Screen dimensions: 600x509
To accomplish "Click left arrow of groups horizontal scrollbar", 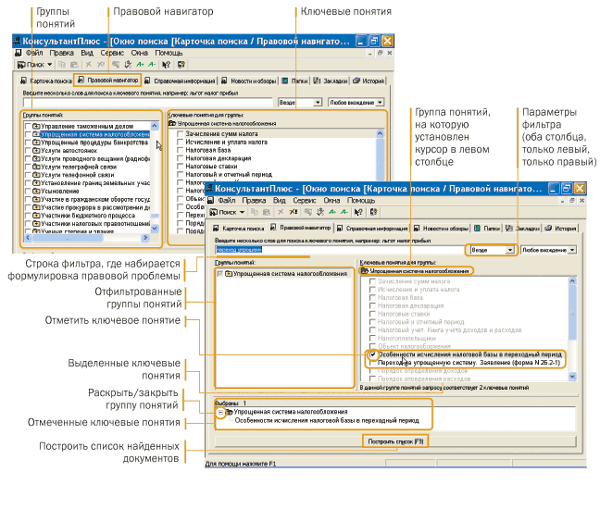I will (28, 238).
